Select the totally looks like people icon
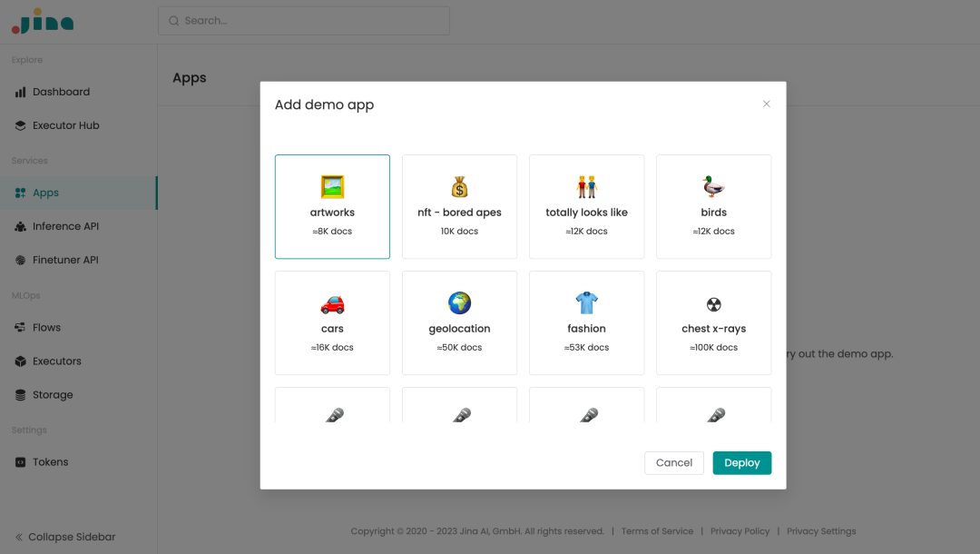 click(x=587, y=187)
